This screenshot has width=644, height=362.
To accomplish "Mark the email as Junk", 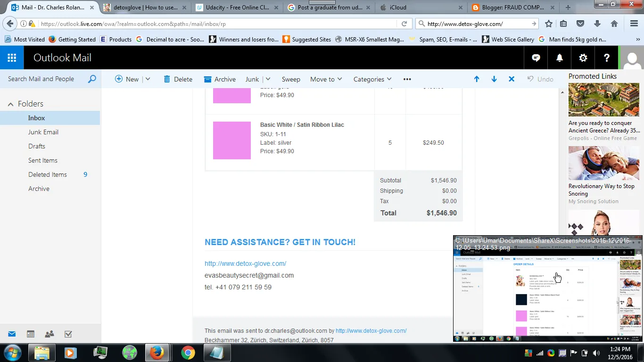I will [x=252, y=79].
